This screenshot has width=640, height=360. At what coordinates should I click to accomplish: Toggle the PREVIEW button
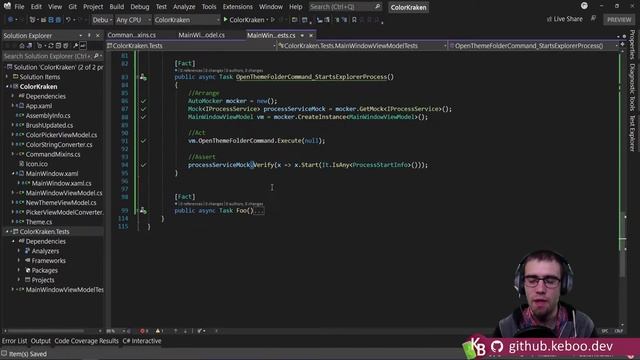(619, 20)
